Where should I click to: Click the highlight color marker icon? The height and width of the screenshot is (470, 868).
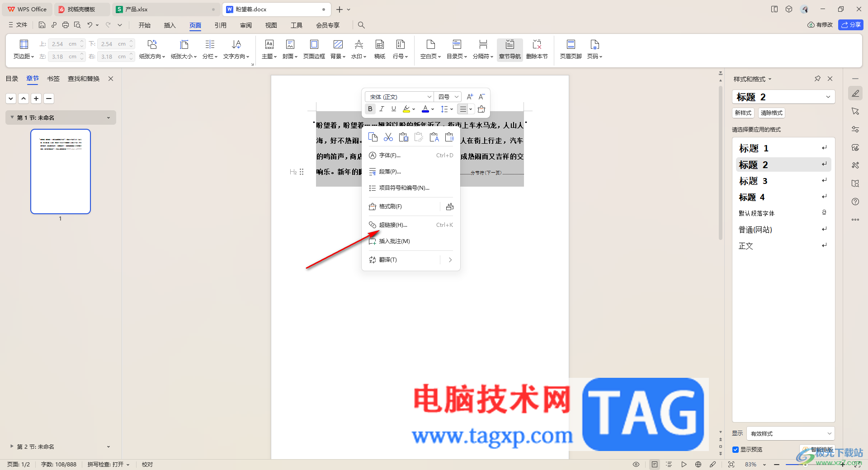pos(406,109)
